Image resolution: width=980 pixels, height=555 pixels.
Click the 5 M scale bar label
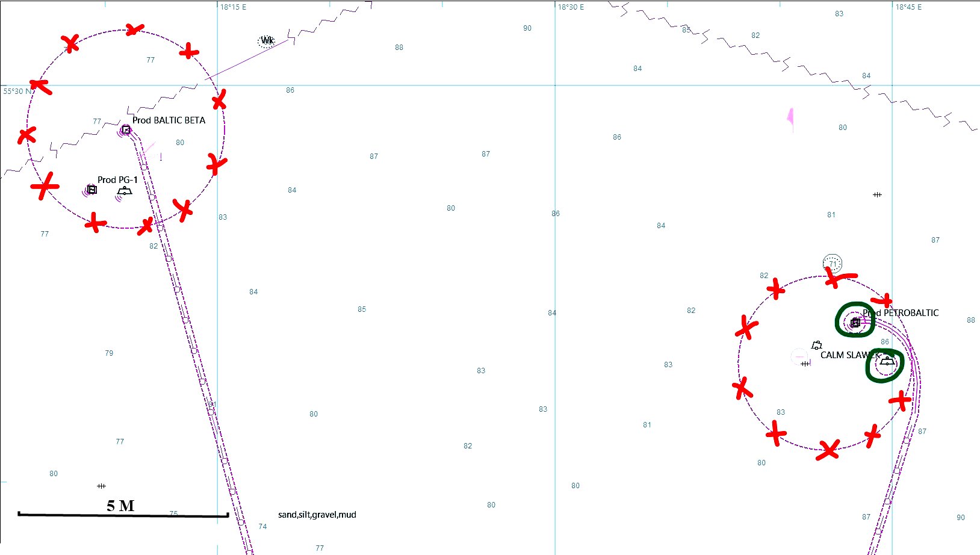click(120, 506)
